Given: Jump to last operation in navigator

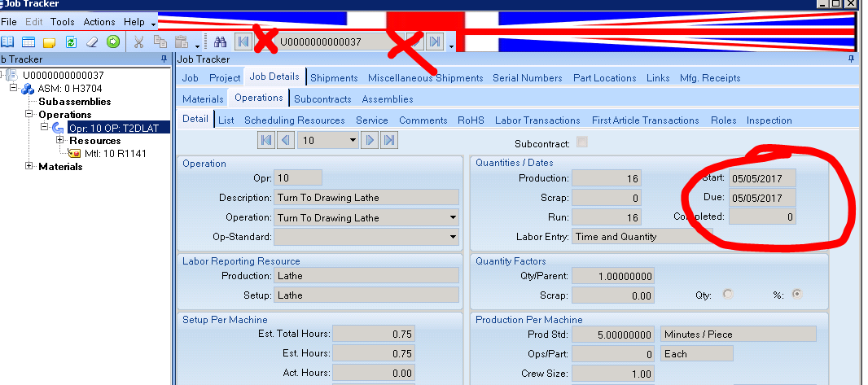Looking at the screenshot, I should (x=390, y=141).
